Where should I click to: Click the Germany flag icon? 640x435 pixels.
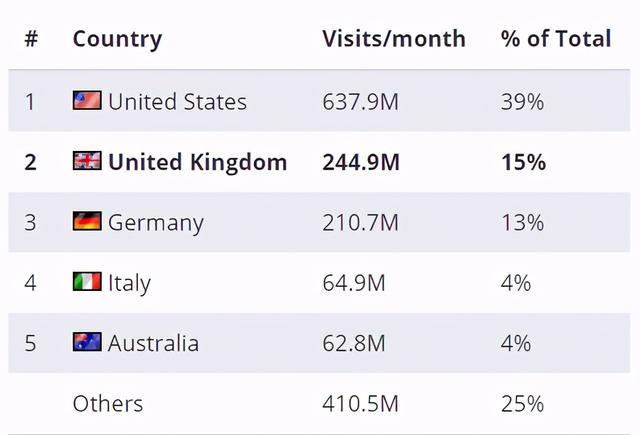(x=87, y=221)
